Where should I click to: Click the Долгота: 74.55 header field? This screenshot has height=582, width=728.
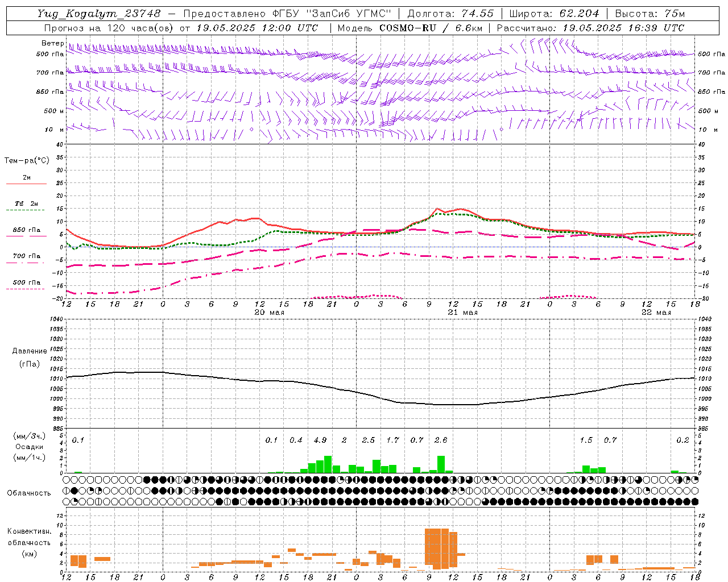click(x=450, y=14)
